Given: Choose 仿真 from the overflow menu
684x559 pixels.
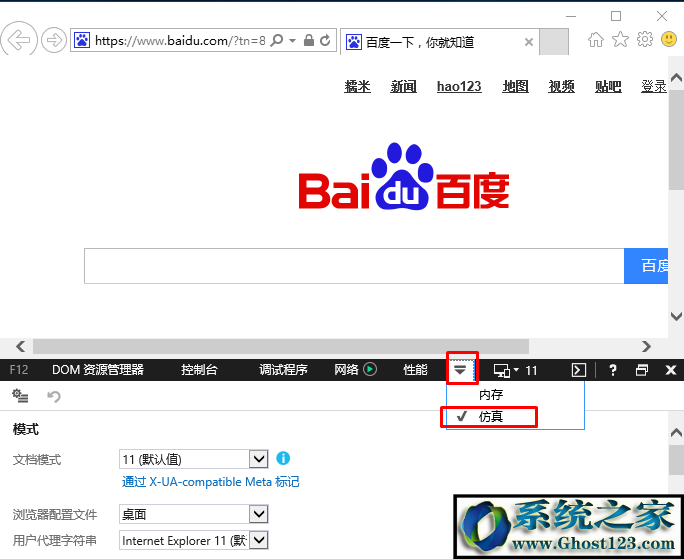Looking at the screenshot, I should tap(491, 417).
